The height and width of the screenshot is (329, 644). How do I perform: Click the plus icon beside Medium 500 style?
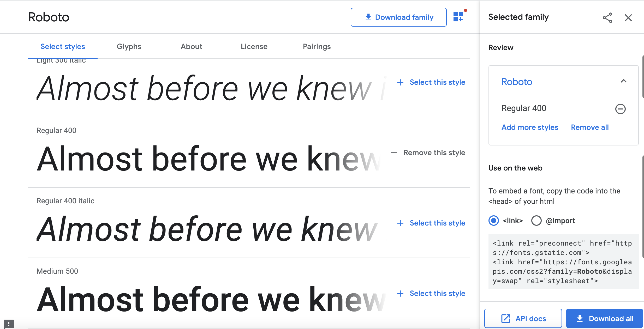click(400, 294)
